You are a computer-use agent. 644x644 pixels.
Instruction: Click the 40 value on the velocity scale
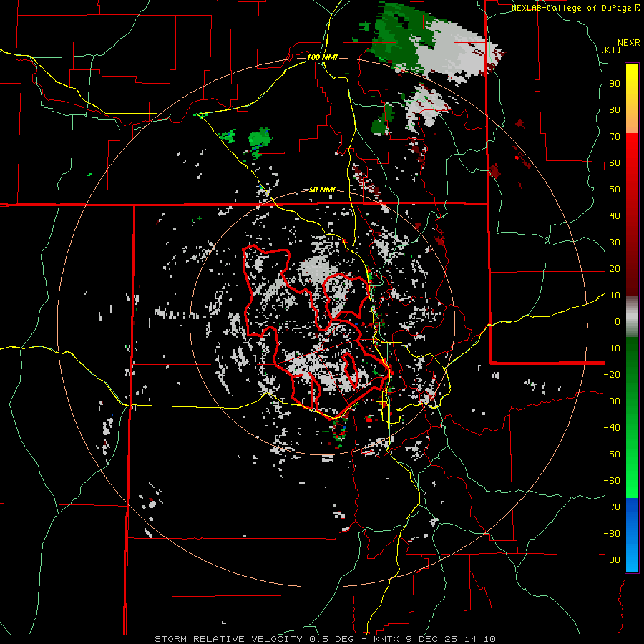pyautogui.click(x=615, y=216)
